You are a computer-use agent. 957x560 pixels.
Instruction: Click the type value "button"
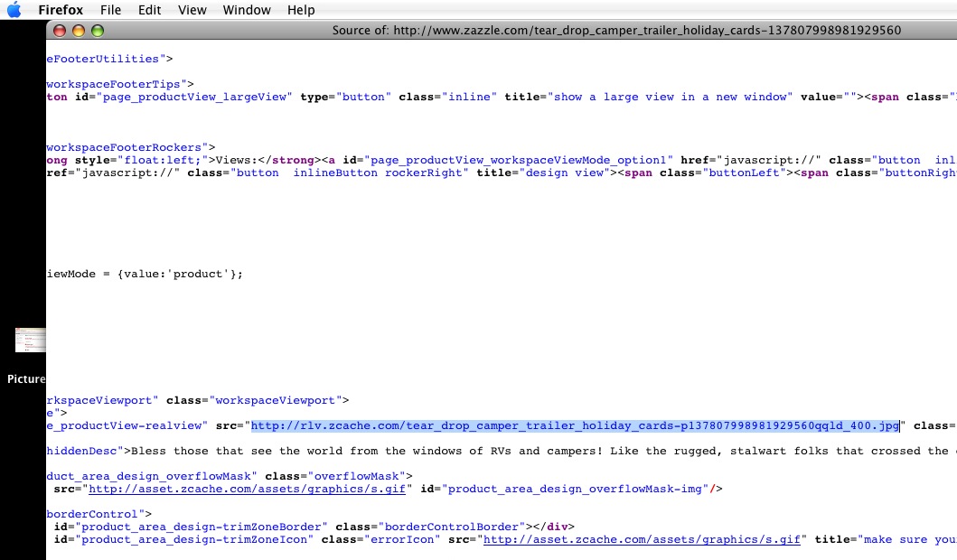(x=363, y=97)
